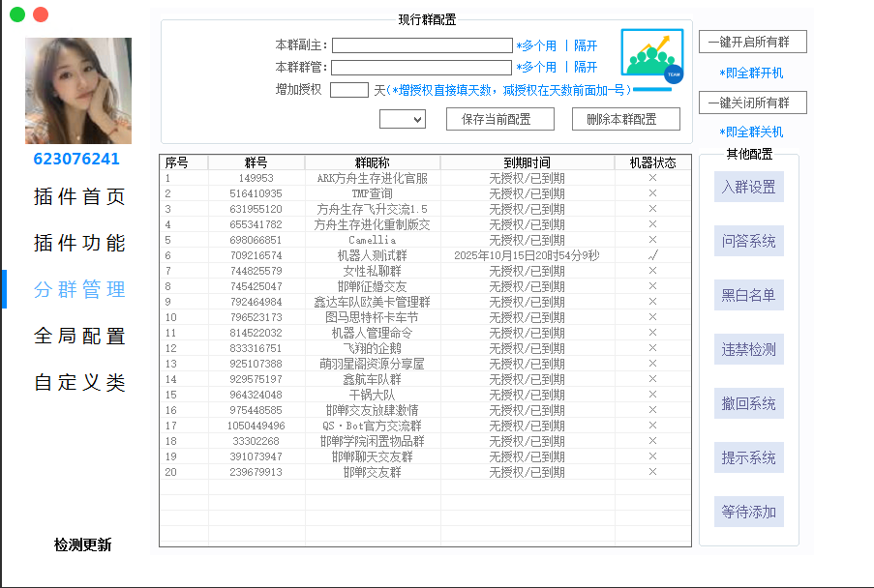The image size is (874, 588).
Task: Select group number 709216574
Action: pyautogui.click(x=256, y=255)
